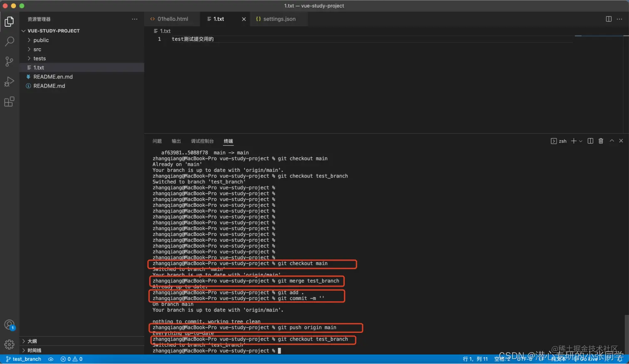Click the terminal scrollbar thumb
629x364 pixels.
(627, 334)
